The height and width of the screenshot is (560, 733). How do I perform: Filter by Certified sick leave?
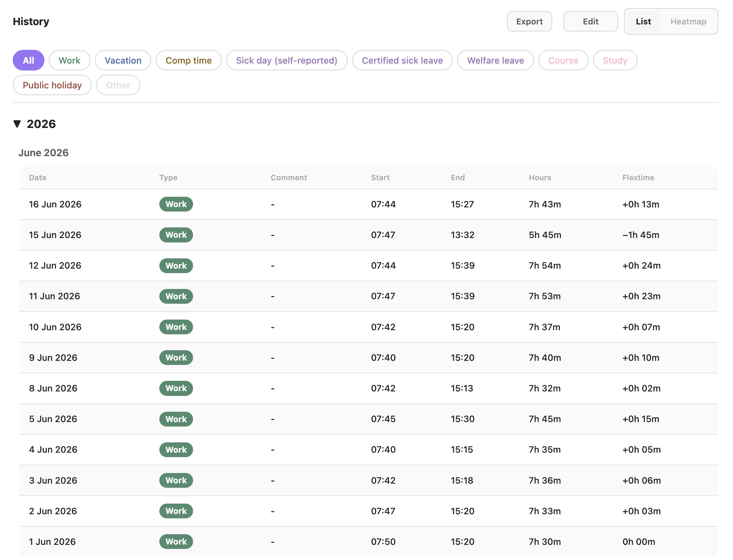402,60
